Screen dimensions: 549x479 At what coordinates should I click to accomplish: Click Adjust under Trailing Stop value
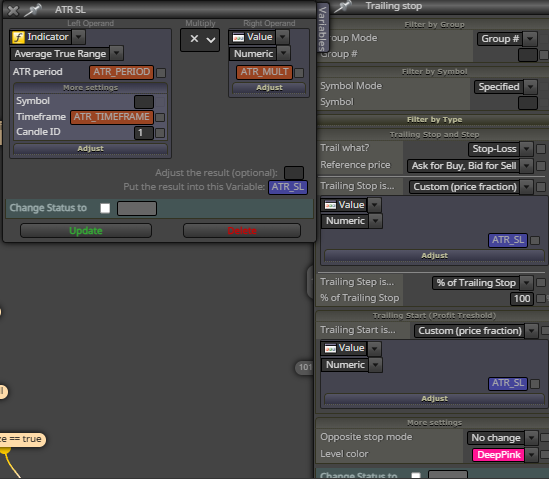434,256
